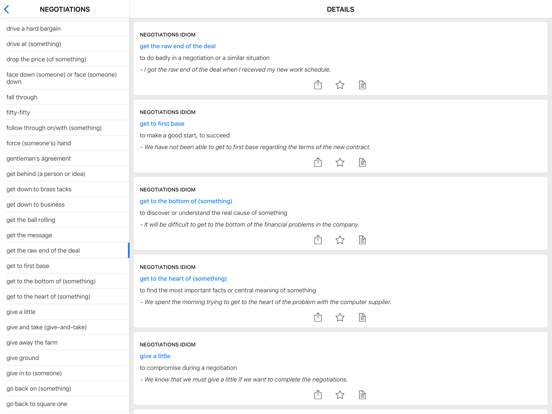This screenshot has height=414, width=552.
Task: Select 'get to the bottom of (something)' sidebar row
Action: pyautogui.click(x=65, y=281)
